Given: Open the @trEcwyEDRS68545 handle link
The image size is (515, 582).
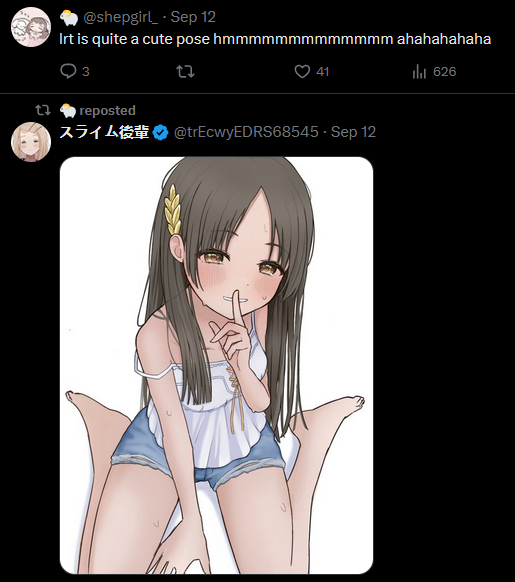Looking at the screenshot, I should click(x=246, y=132).
